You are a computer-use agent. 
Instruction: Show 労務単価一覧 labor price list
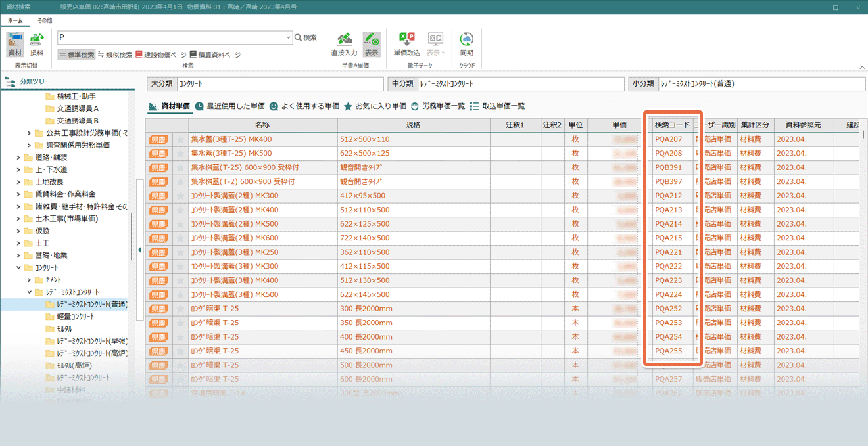point(437,106)
